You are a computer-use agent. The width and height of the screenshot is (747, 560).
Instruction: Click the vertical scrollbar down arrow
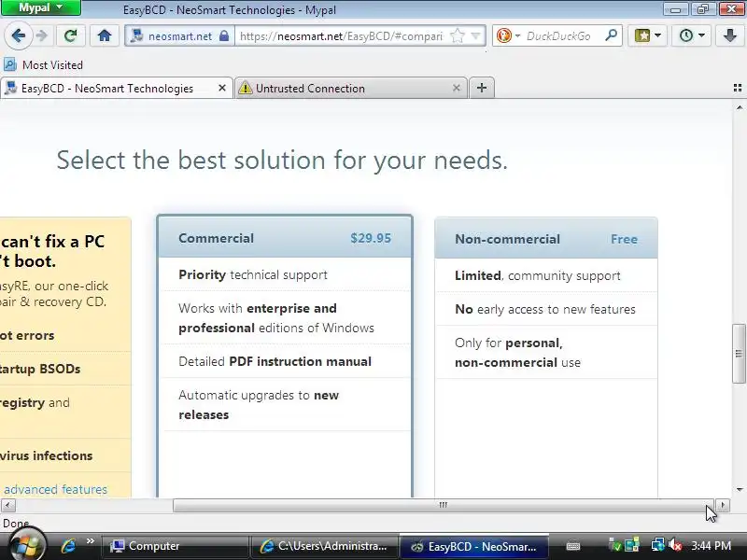[739, 490]
